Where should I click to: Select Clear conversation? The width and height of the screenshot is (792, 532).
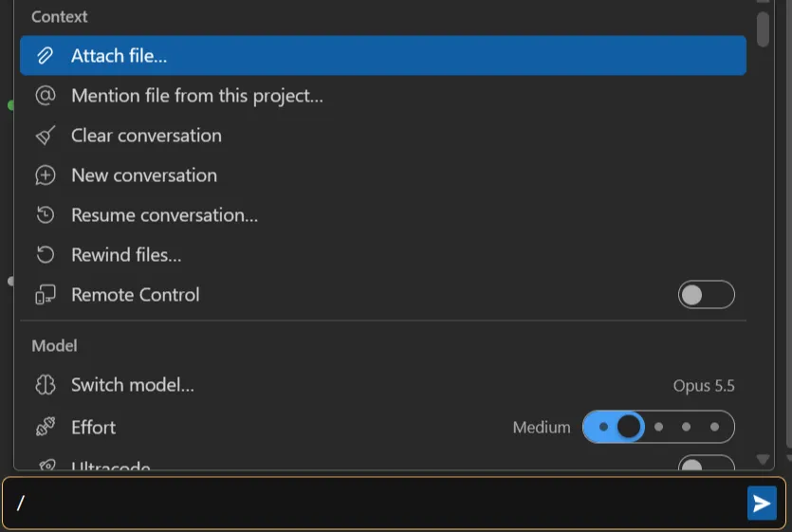coord(383,136)
